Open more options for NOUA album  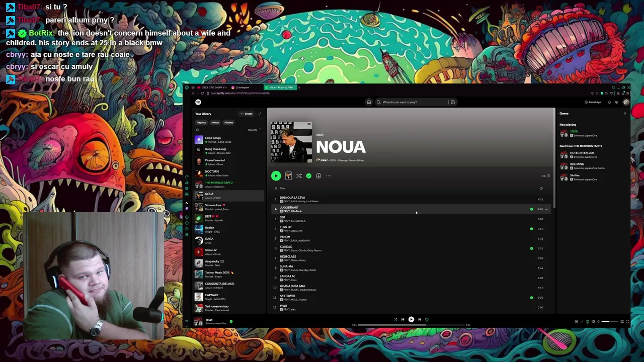(x=329, y=176)
